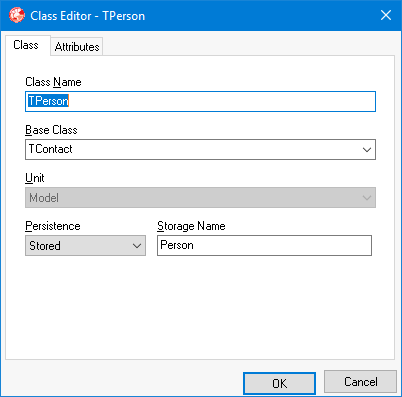
Task: Focus the Storage Name field containing Person
Action: tap(264, 245)
